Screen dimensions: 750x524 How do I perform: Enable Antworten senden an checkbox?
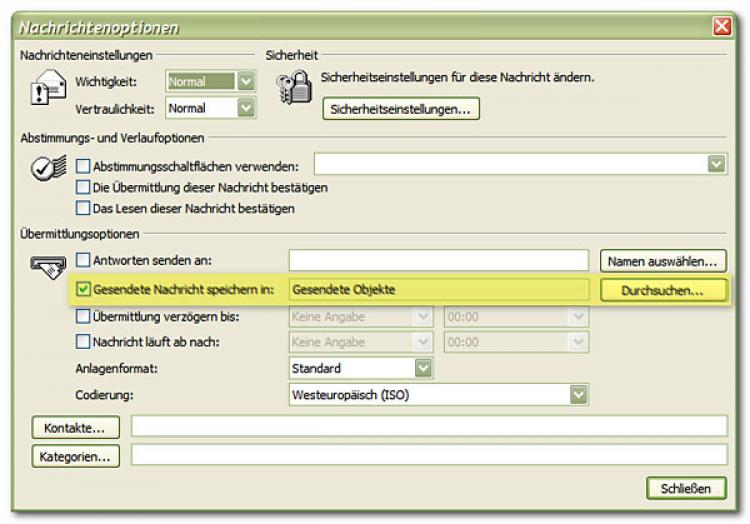tap(84, 261)
